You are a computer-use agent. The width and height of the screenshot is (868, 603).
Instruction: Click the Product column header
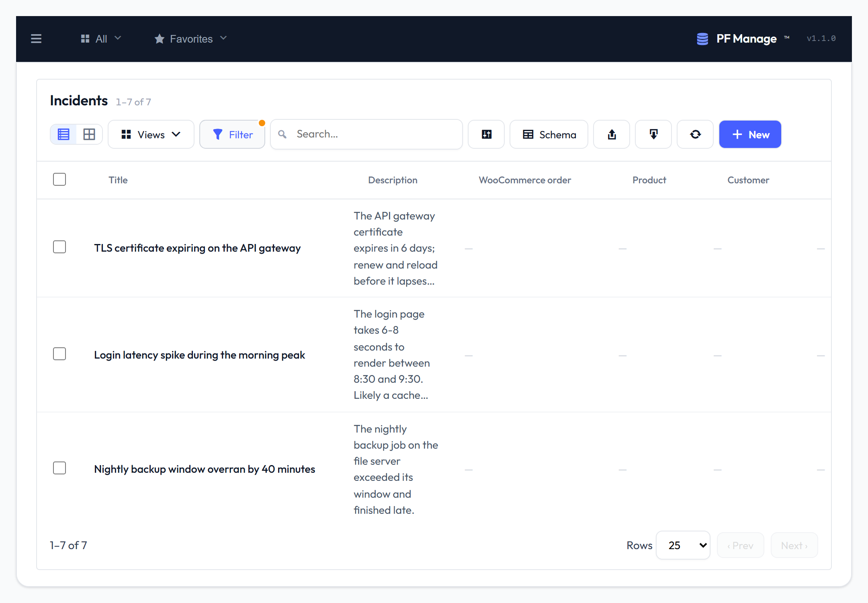pyautogui.click(x=649, y=180)
